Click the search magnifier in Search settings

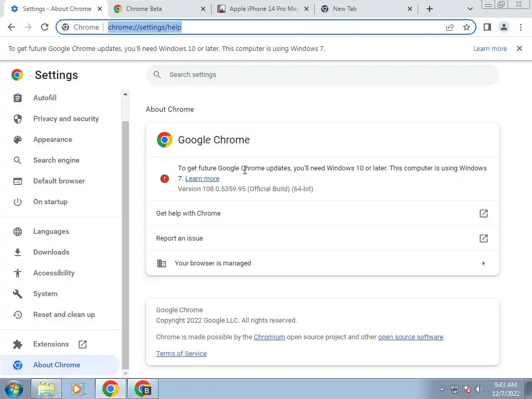(157, 75)
